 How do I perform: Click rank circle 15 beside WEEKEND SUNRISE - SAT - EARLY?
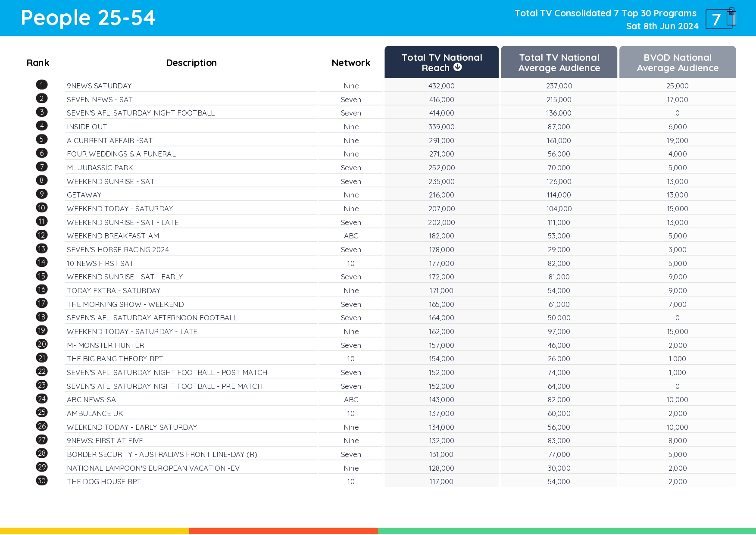(41, 275)
